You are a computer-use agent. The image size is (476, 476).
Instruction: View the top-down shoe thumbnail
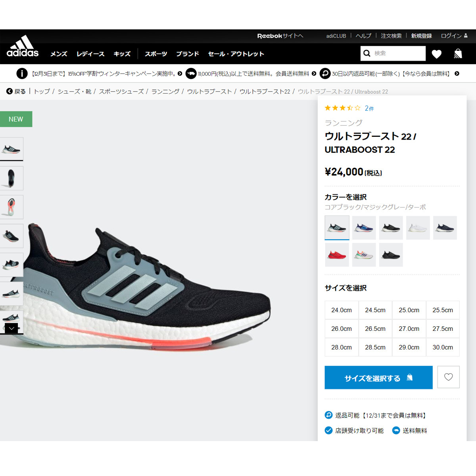click(x=12, y=178)
